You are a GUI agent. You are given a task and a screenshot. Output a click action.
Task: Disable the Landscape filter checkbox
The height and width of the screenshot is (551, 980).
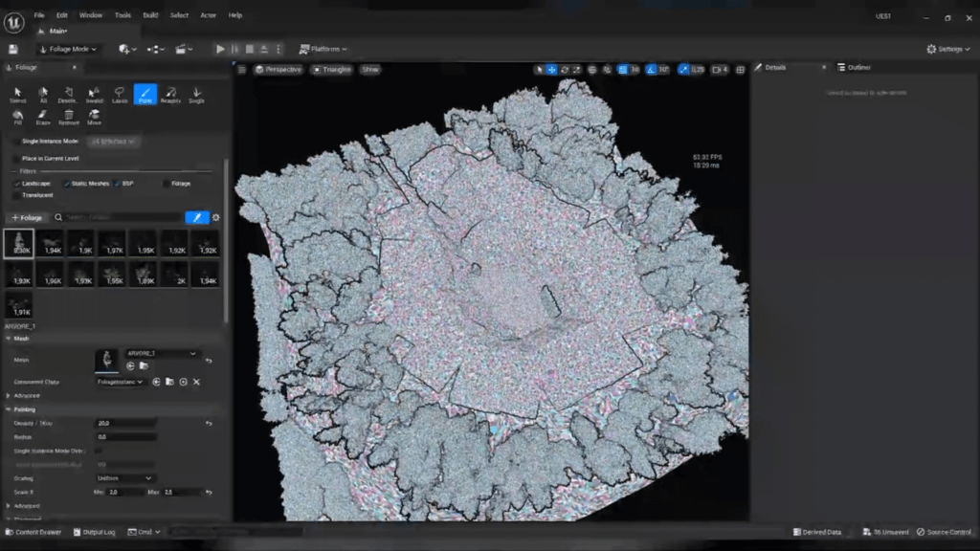tap(16, 184)
